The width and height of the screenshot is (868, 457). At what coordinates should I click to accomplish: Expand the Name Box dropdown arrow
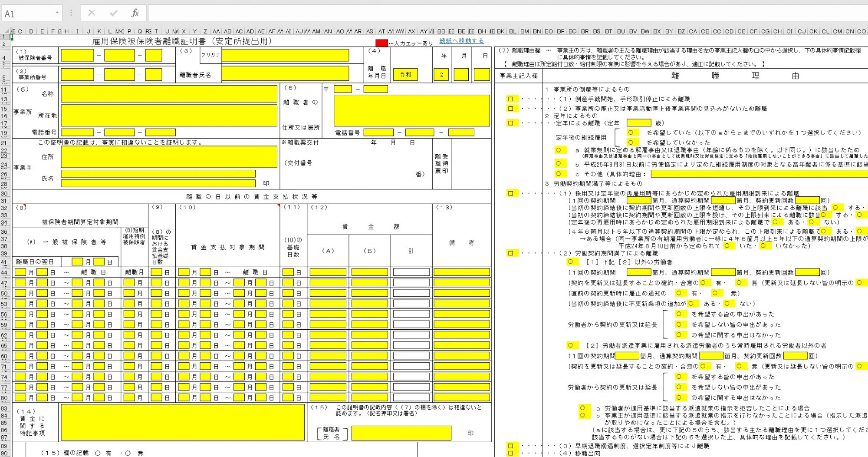coord(57,13)
